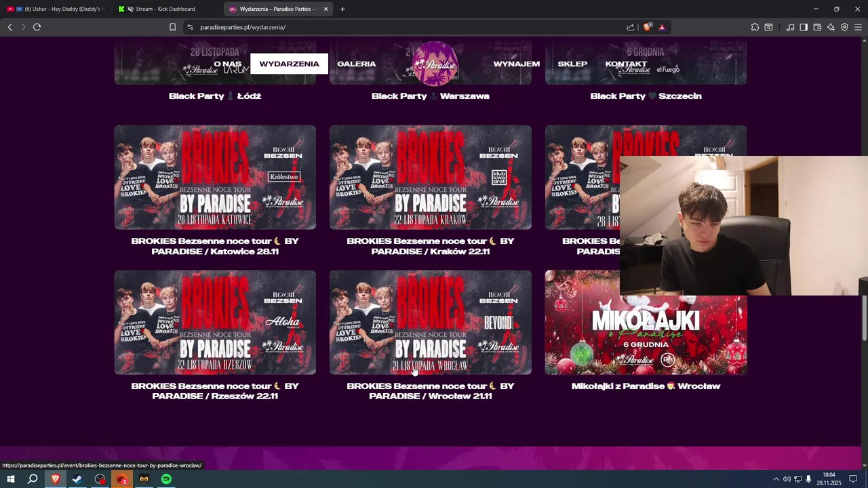Toggle the browser sidebar panel icon
868x488 pixels.
coord(804,27)
